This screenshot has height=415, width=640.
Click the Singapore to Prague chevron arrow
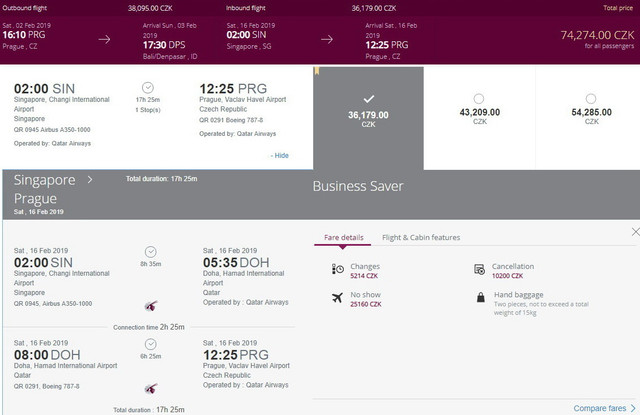[x=90, y=180]
